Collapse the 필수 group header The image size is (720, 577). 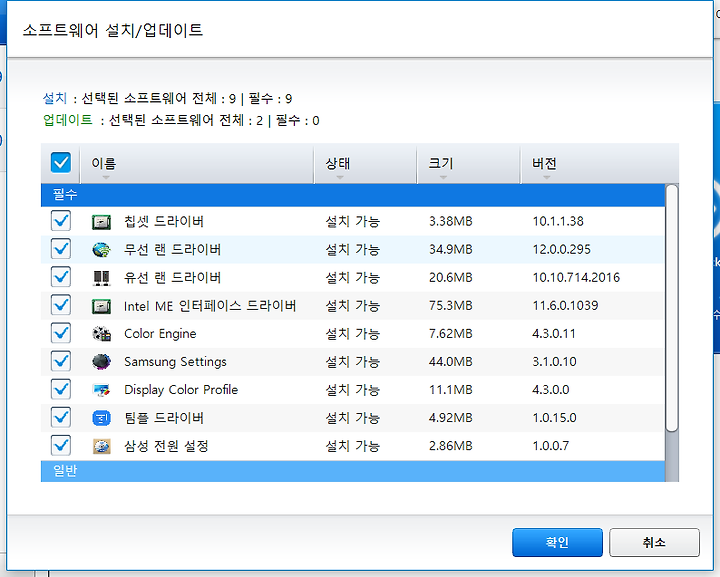[353, 195]
